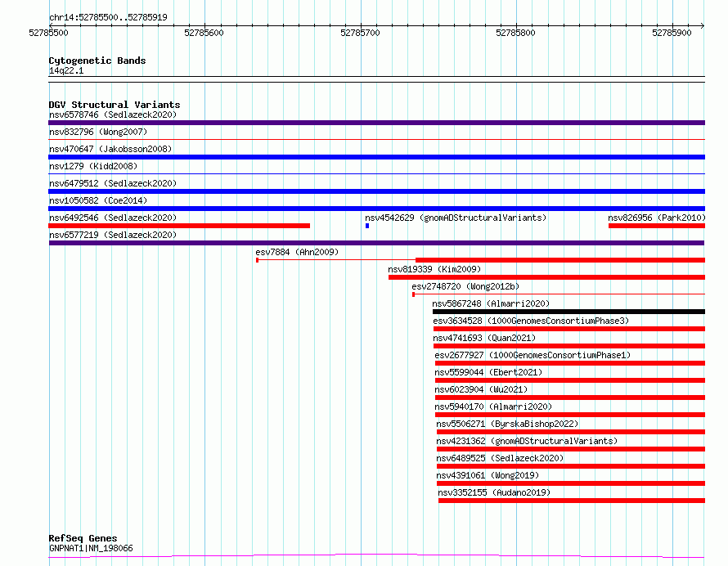Open nsv3352155 (Audano2019) variant
The height and width of the screenshot is (566, 728).
pyautogui.click(x=494, y=492)
